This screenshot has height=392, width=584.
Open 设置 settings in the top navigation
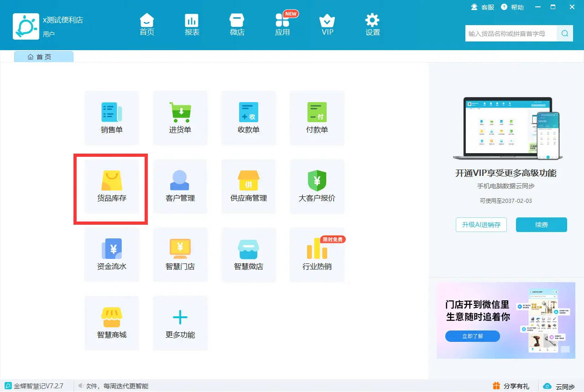373,25
